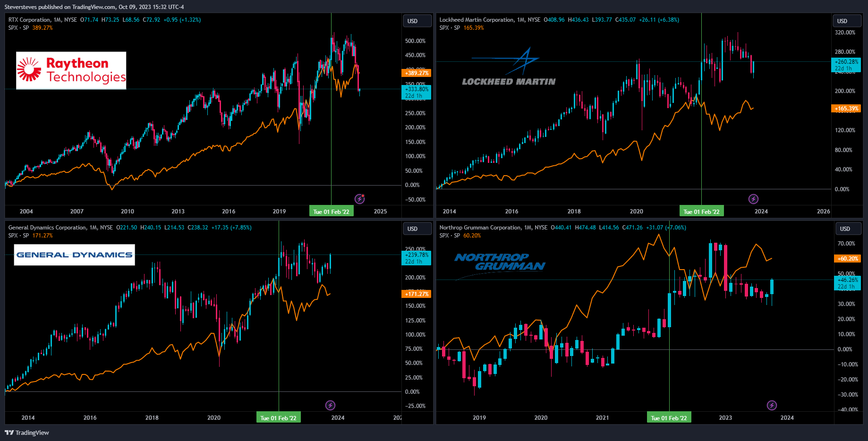Viewport: 868px width, 441px height.
Task: Click cyan +333.80% RTX price label
Action: (417, 92)
